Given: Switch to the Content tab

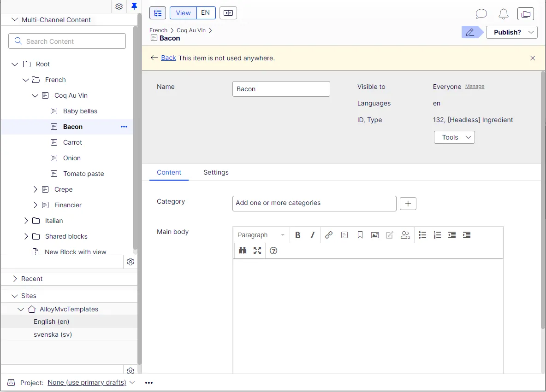Looking at the screenshot, I should (169, 172).
